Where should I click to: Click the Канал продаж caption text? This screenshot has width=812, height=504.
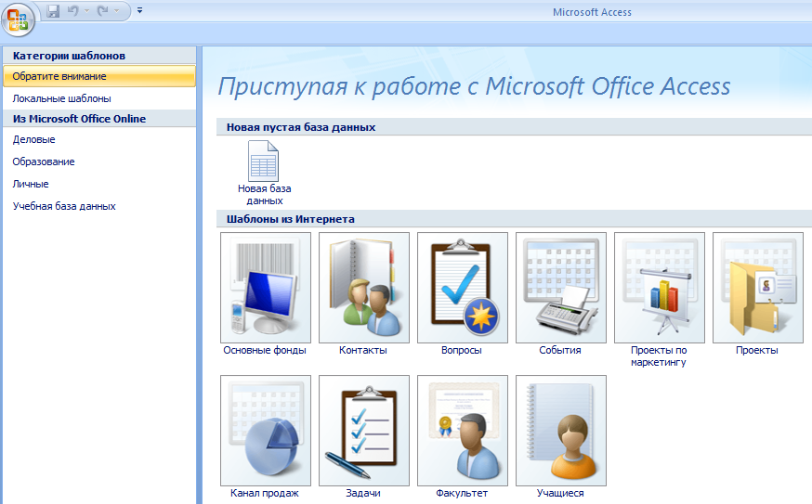coord(265,493)
